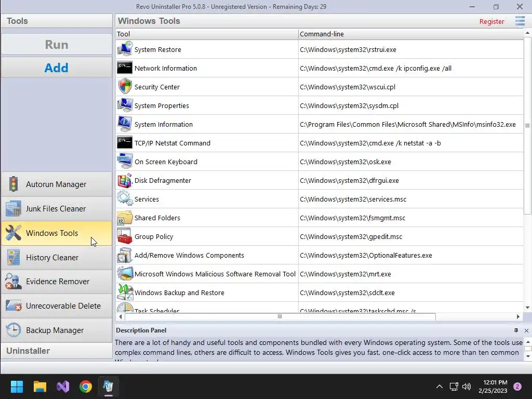532x399 pixels.
Task: Open the taskbar clock showing 12:01 PM
Action: (x=493, y=387)
